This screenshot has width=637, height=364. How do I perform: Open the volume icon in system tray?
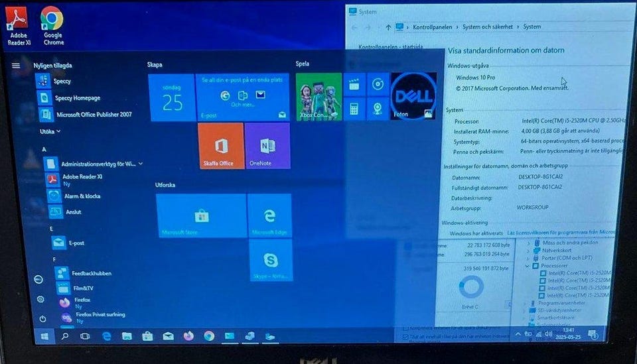coord(548,334)
